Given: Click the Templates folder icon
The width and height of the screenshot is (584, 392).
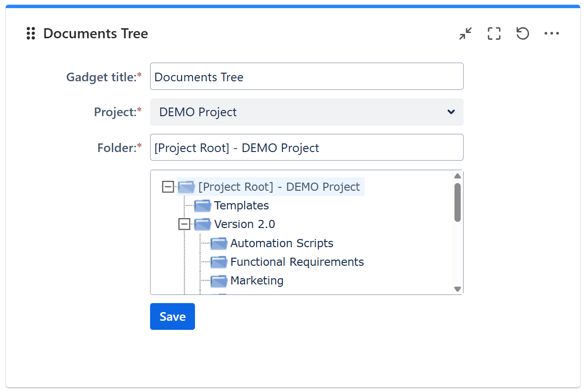Looking at the screenshot, I should coord(203,206).
